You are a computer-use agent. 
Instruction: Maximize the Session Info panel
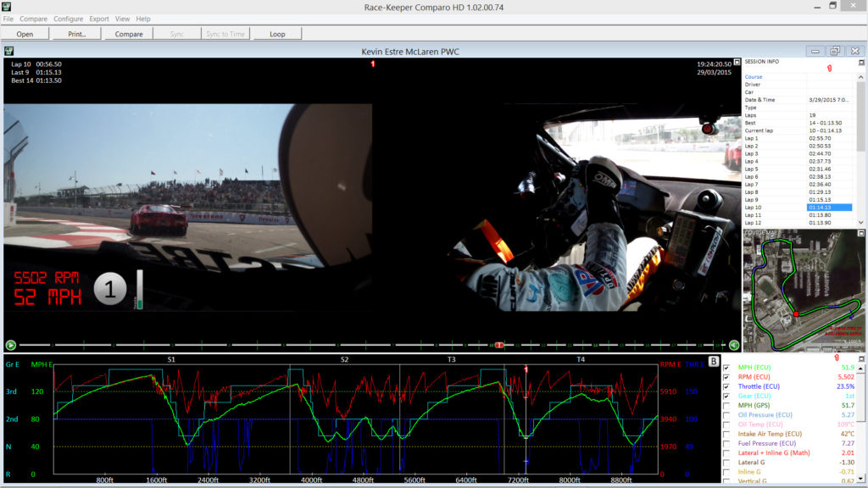point(861,63)
